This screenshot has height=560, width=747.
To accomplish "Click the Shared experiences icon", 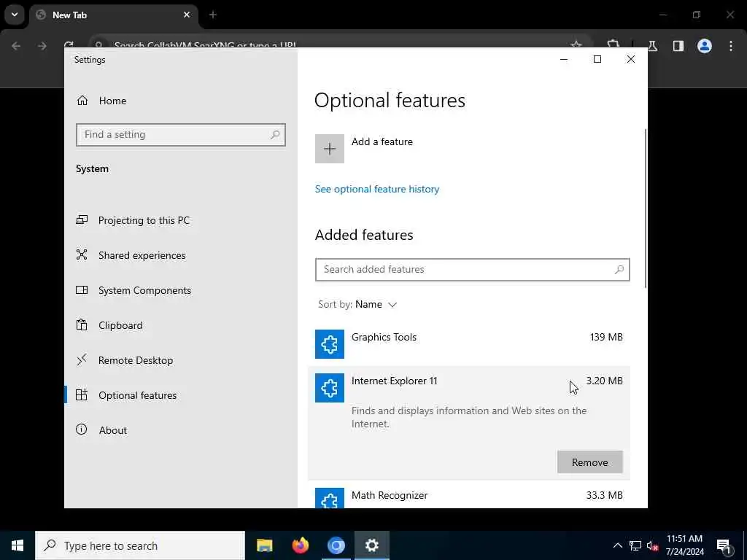I will click(x=82, y=254).
